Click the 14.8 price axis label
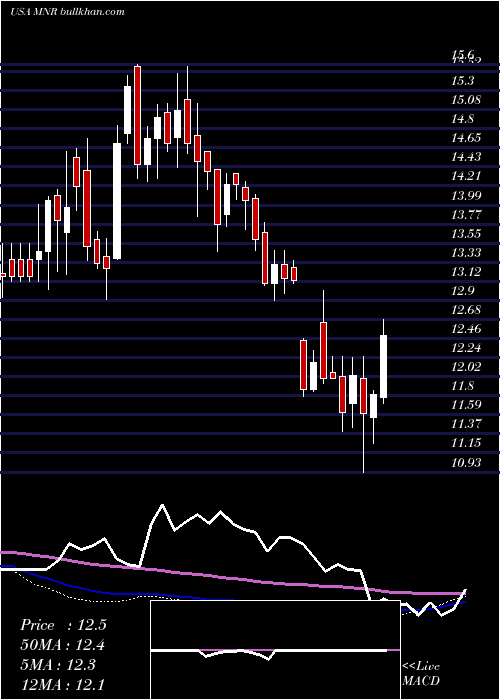 pos(463,119)
